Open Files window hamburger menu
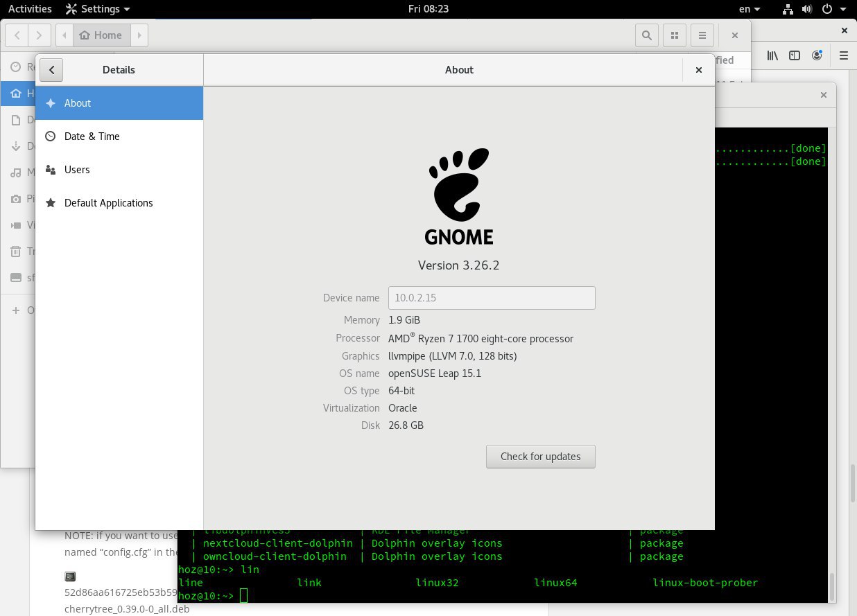 (x=702, y=35)
